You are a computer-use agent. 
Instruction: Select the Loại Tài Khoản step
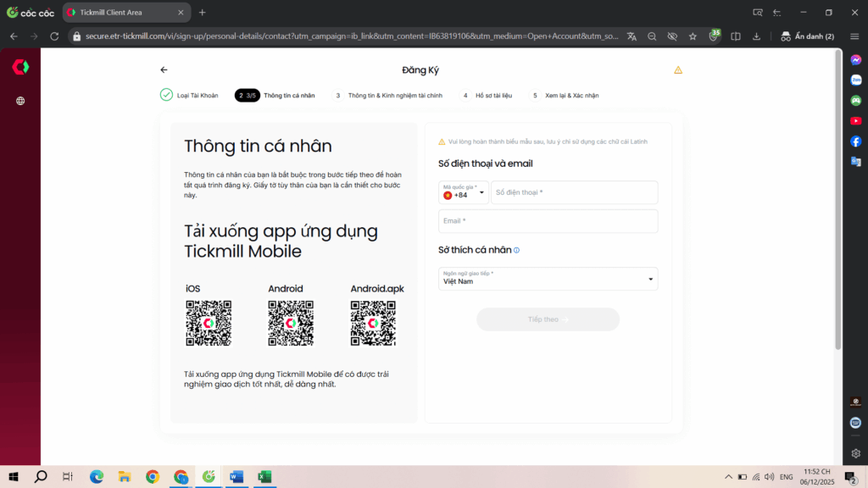tap(189, 95)
